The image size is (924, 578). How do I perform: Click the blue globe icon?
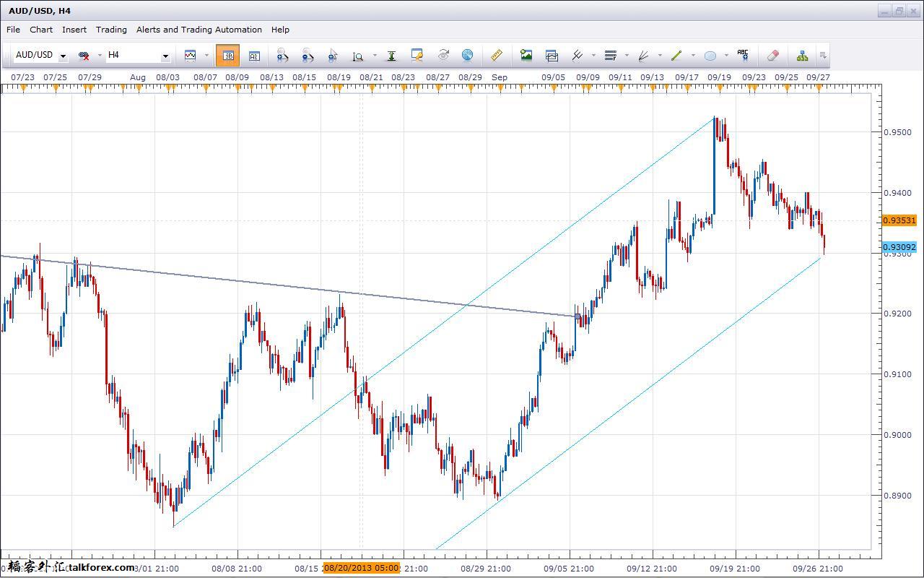tap(467, 56)
